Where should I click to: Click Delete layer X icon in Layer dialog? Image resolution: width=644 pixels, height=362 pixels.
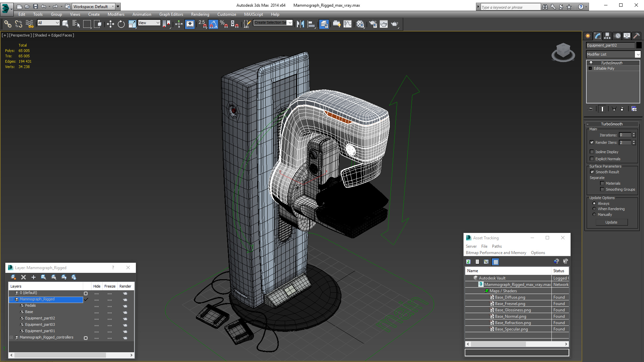click(x=23, y=277)
